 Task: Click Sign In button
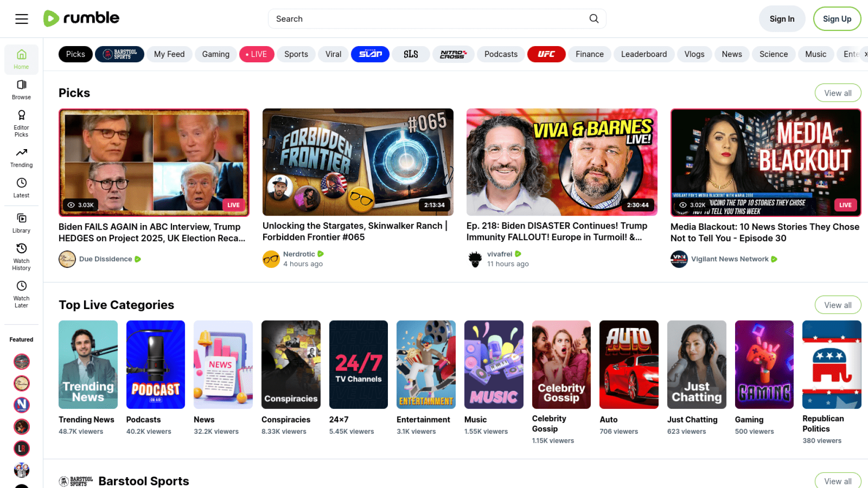(x=782, y=19)
